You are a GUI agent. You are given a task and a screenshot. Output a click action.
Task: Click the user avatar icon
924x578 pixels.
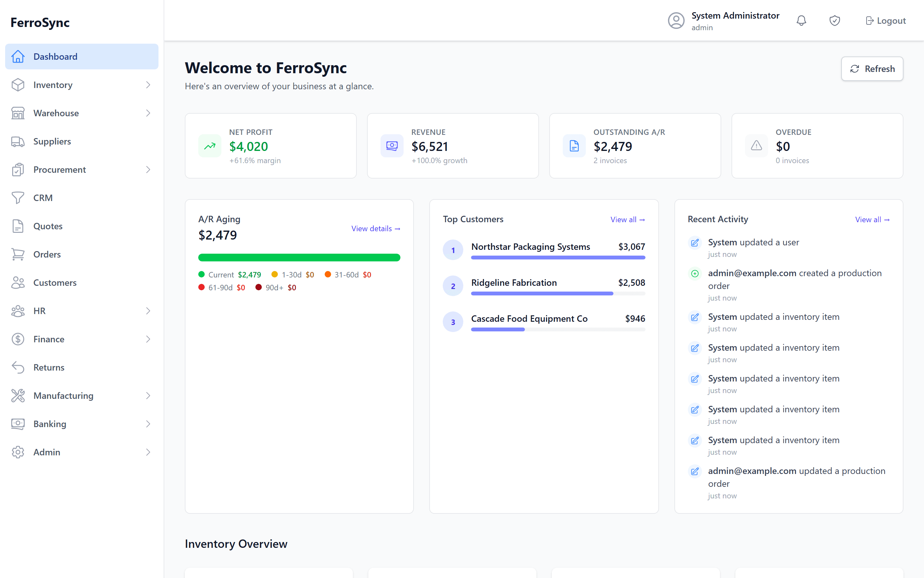(676, 21)
